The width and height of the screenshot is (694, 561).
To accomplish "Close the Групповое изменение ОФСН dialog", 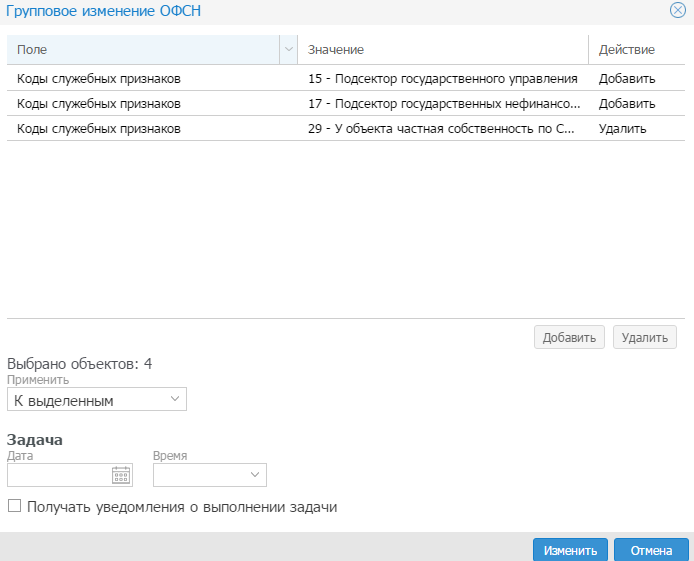I will tap(678, 10).
